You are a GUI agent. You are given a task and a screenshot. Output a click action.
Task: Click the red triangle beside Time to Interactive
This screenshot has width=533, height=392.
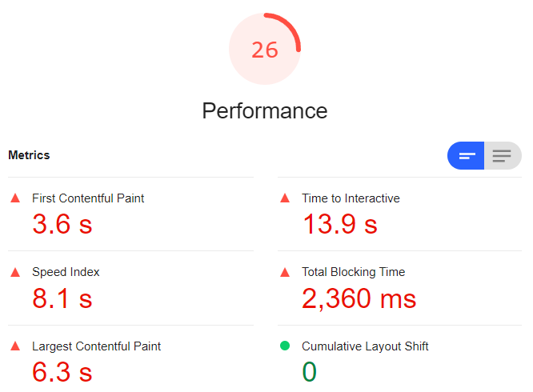[x=285, y=198]
